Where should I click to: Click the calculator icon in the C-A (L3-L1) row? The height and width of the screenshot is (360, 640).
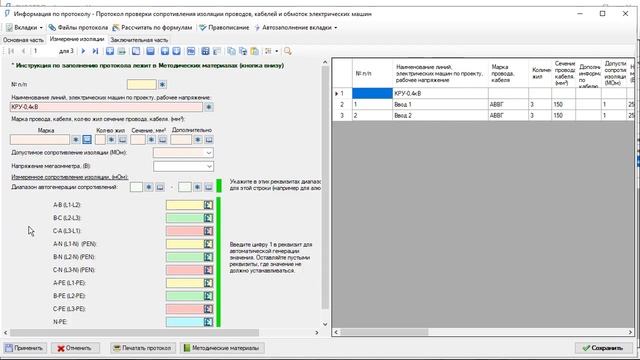pyautogui.click(x=208, y=231)
